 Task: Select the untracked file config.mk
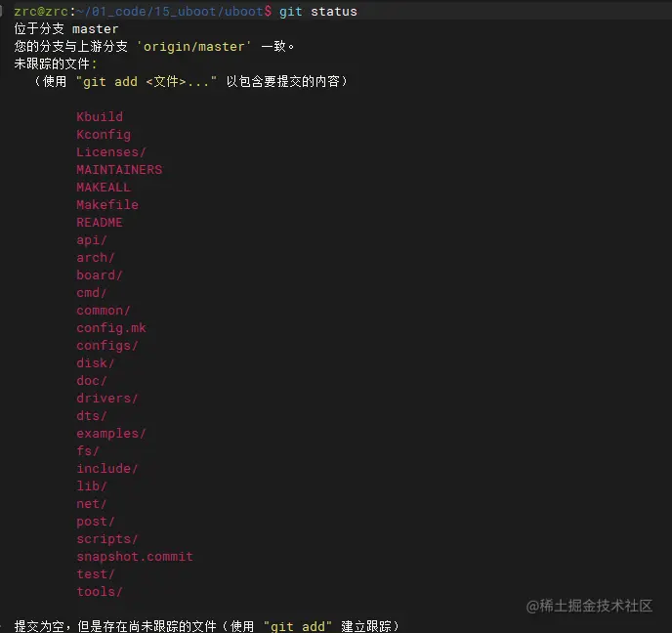[x=111, y=327]
